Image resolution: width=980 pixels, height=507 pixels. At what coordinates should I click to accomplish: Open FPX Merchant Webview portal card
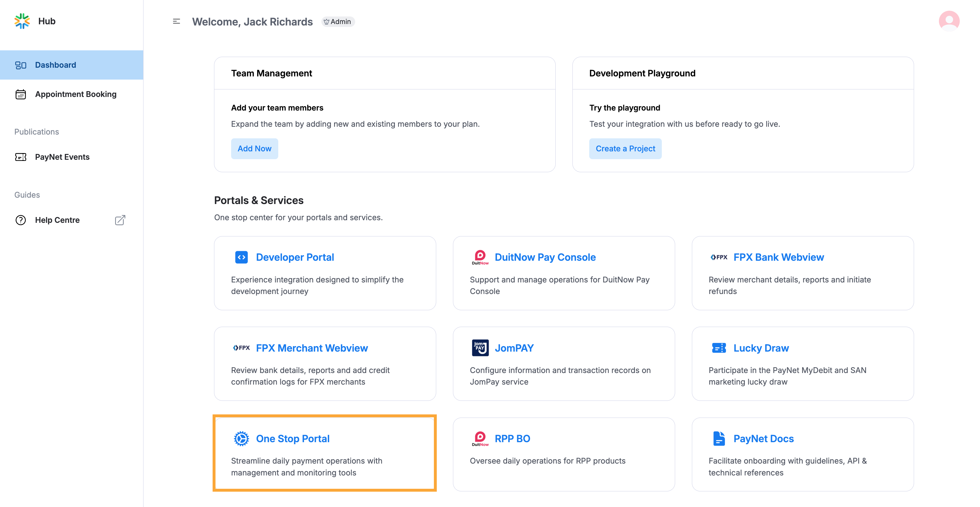(x=312, y=348)
